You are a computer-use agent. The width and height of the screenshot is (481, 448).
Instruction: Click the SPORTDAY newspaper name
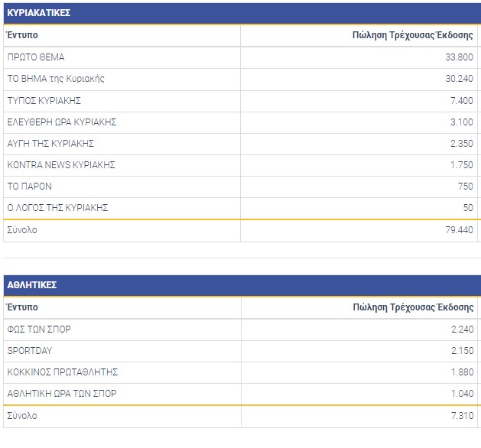click(30, 351)
